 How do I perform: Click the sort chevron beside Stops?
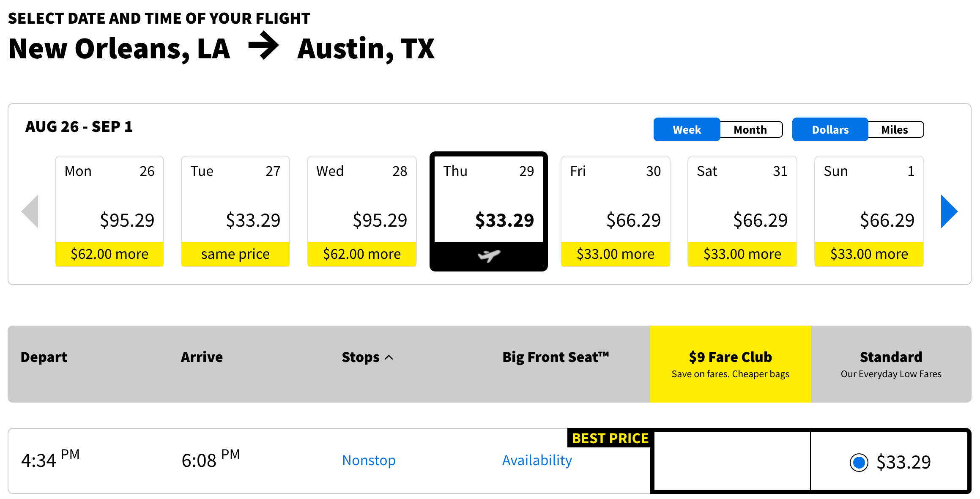click(389, 358)
